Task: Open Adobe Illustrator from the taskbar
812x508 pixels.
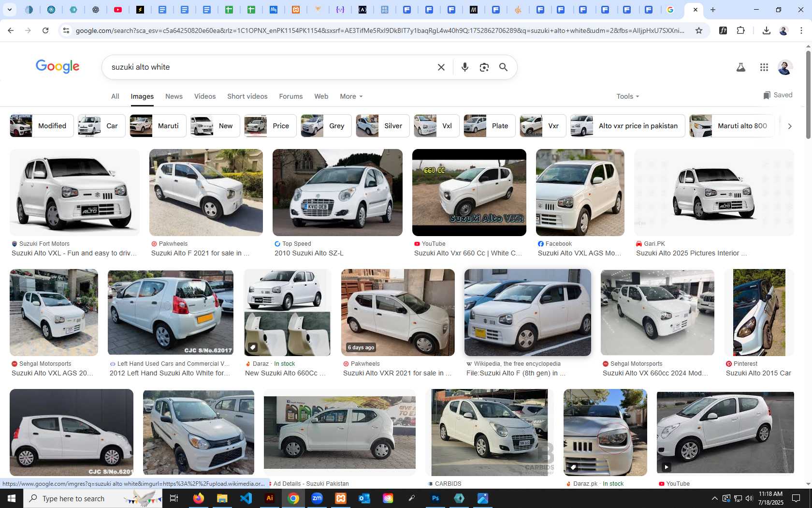Action: coord(270,498)
